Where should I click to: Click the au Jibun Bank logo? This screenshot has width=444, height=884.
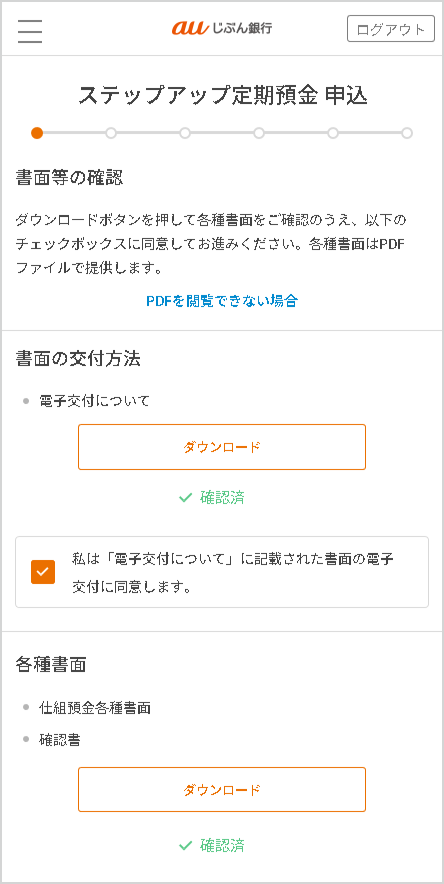[x=222, y=28]
